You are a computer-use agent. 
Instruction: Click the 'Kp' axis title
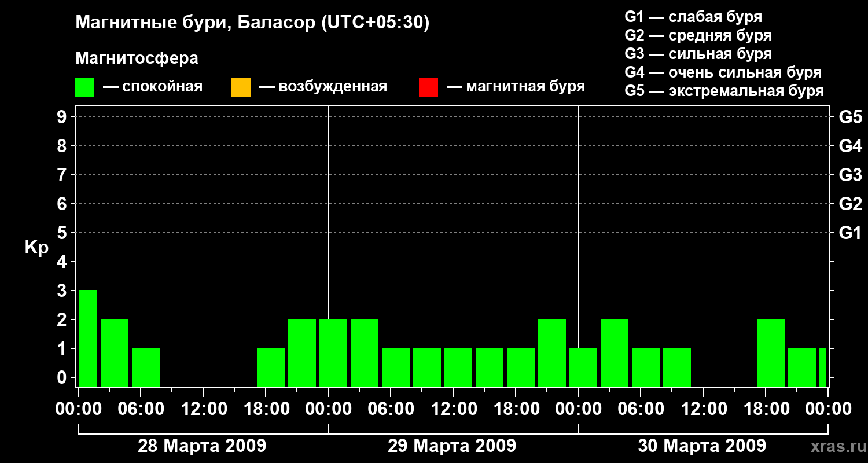point(36,248)
